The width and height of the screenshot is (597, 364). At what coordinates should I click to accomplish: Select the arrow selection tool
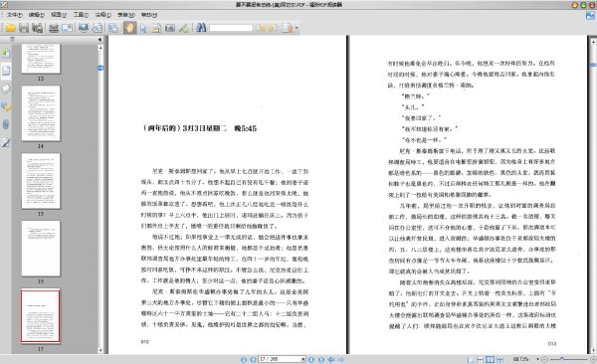(143, 28)
